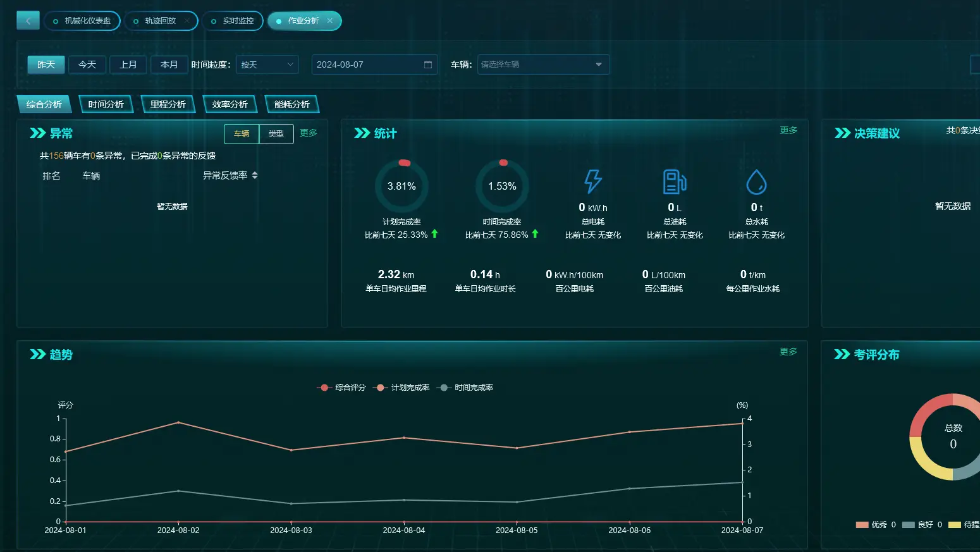The height and width of the screenshot is (552, 980).
Task: Click the green arrow beside 25.33%
Action: [x=434, y=234]
